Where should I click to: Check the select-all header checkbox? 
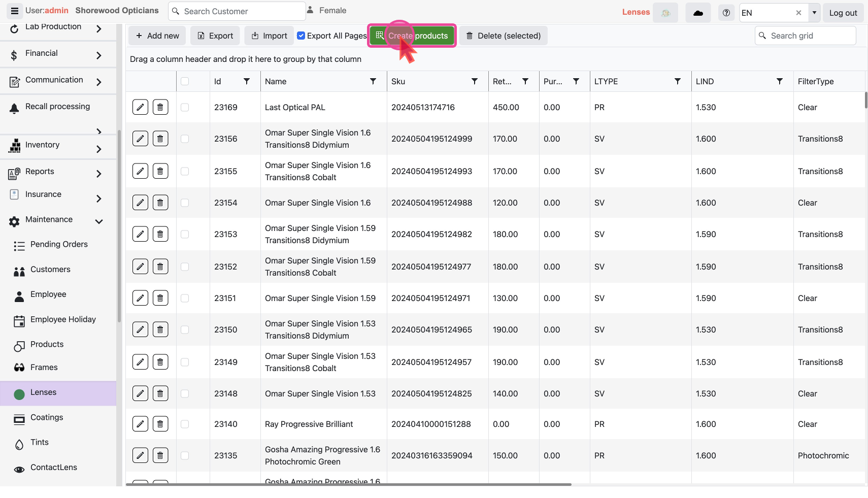185,81
